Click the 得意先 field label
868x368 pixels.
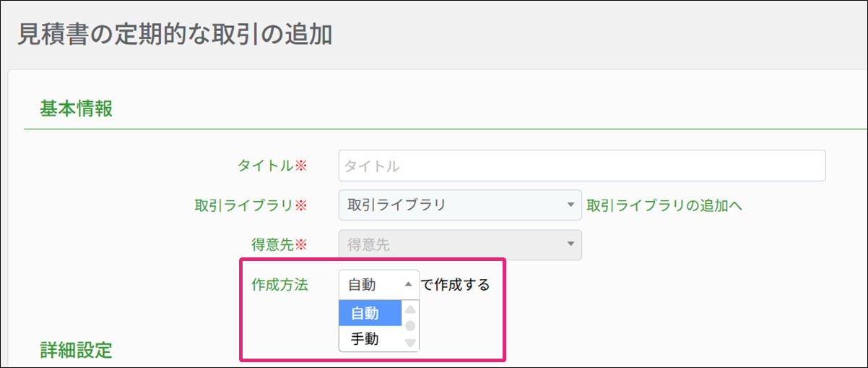pyautogui.click(x=273, y=244)
